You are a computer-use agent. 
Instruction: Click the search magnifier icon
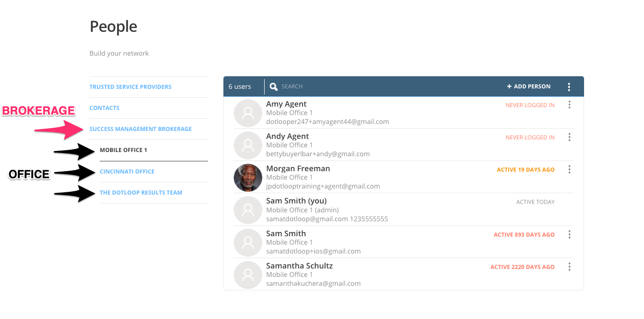click(274, 87)
